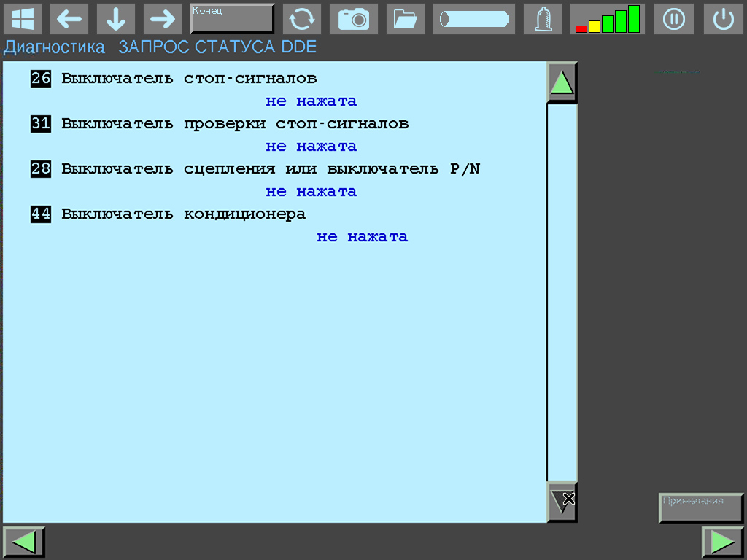Go forward with bottom-right green arrow

coord(722,542)
